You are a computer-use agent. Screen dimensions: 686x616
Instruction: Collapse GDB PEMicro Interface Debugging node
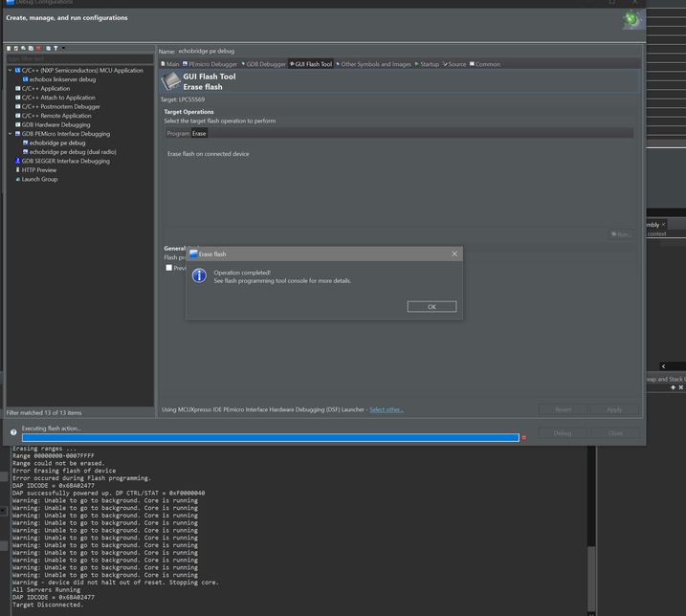pyautogui.click(x=11, y=134)
